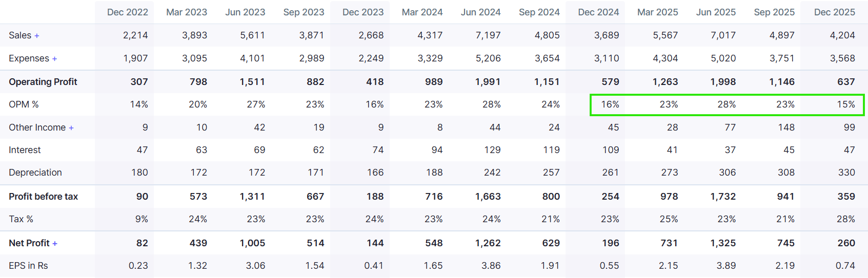The width and height of the screenshot is (868, 278).
Task: Click the Interest row label
Action: [x=25, y=150]
